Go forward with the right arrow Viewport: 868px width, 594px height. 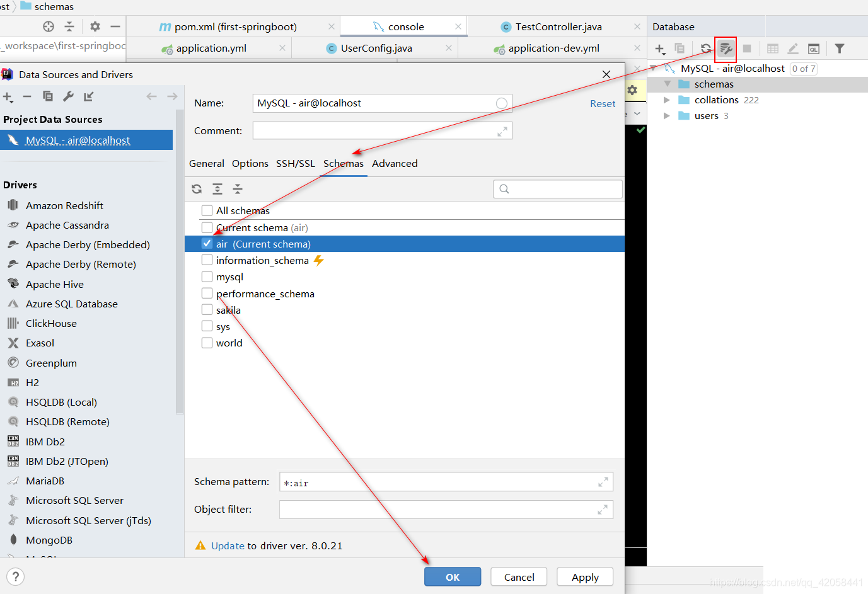click(x=172, y=96)
